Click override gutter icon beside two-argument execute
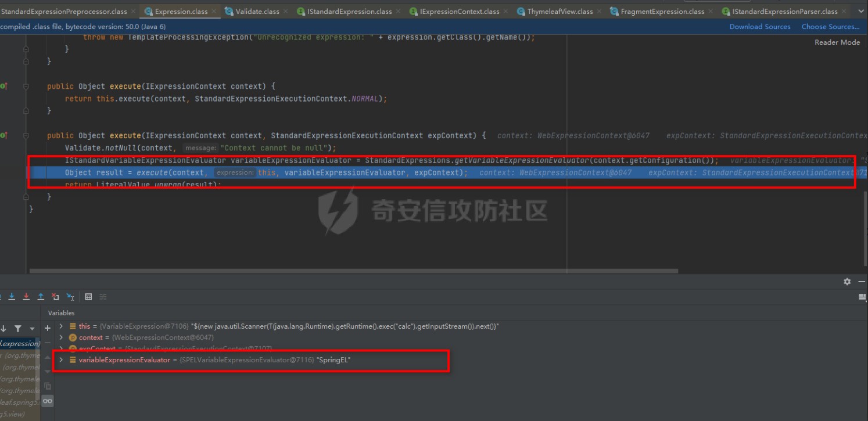This screenshot has height=421, width=868. click(x=3, y=135)
